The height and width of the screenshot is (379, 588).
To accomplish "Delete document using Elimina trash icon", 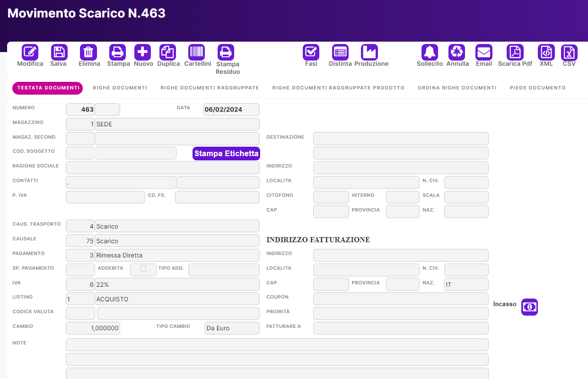I will click(x=89, y=53).
